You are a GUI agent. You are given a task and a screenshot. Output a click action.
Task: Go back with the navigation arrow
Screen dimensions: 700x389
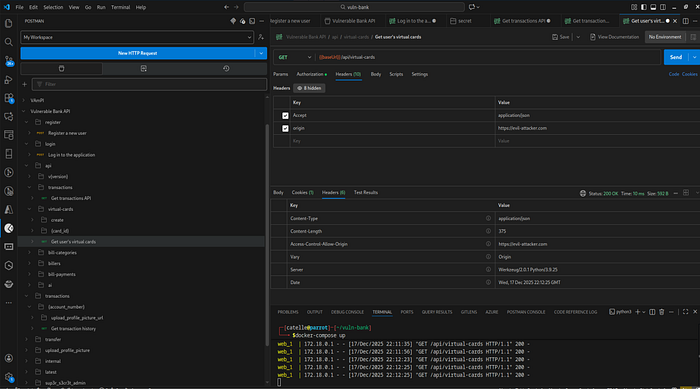coord(226,7)
